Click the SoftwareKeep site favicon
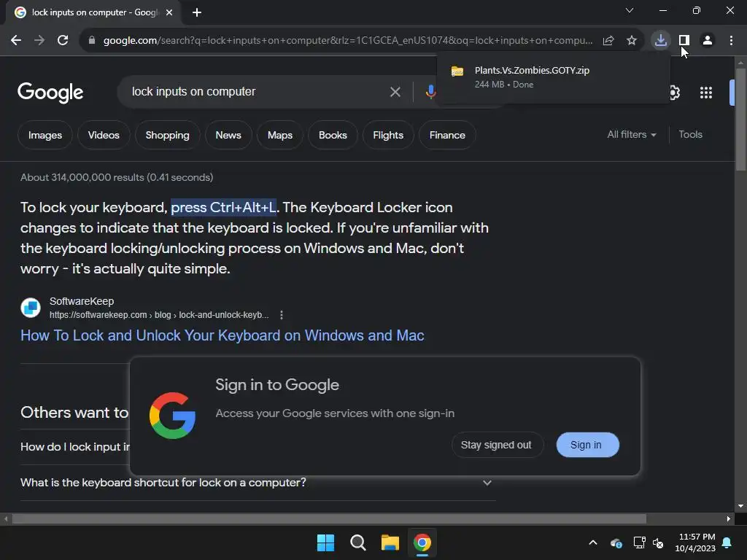 click(31, 308)
